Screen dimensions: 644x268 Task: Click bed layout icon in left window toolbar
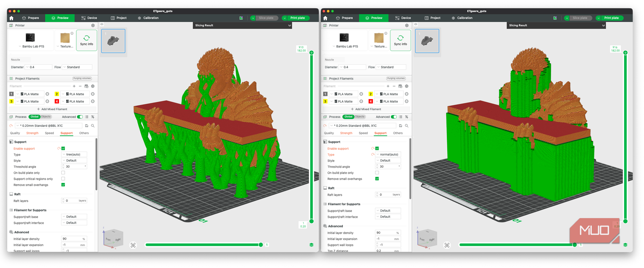click(x=241, y=18)
